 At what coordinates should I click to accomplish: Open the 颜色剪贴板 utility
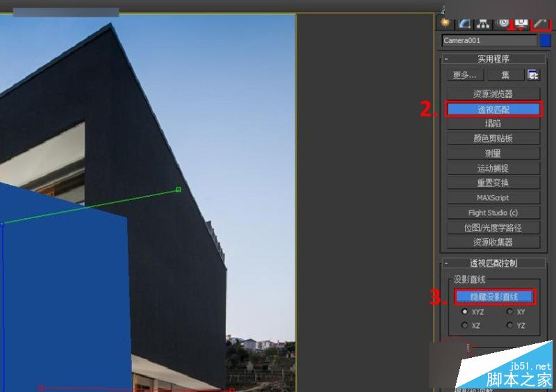coord(493,138)
